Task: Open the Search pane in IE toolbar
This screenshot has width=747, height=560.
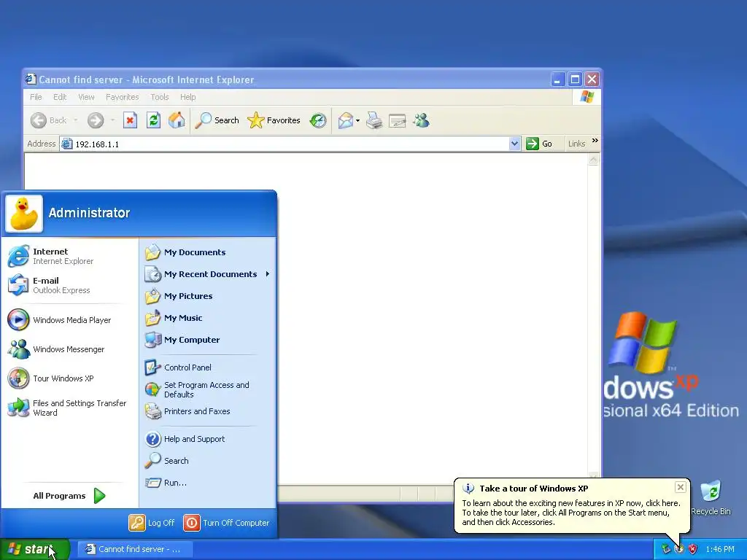Action: 217,120
